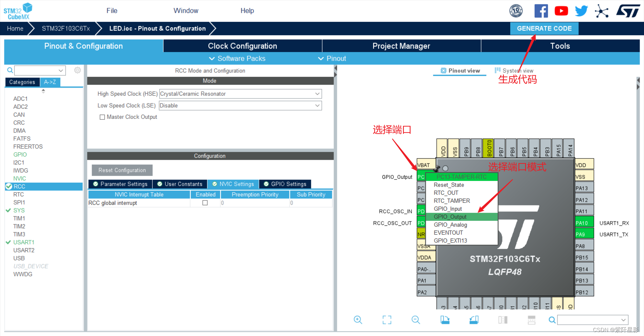Open the pinout search magnifier
Viewport: 644px width, 336px height.
coord(552,320)
